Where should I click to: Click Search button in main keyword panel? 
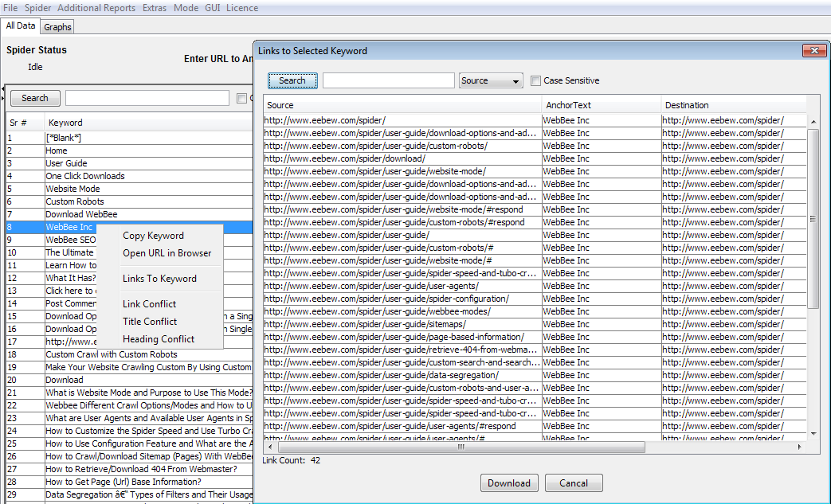(x=35, y=98)
